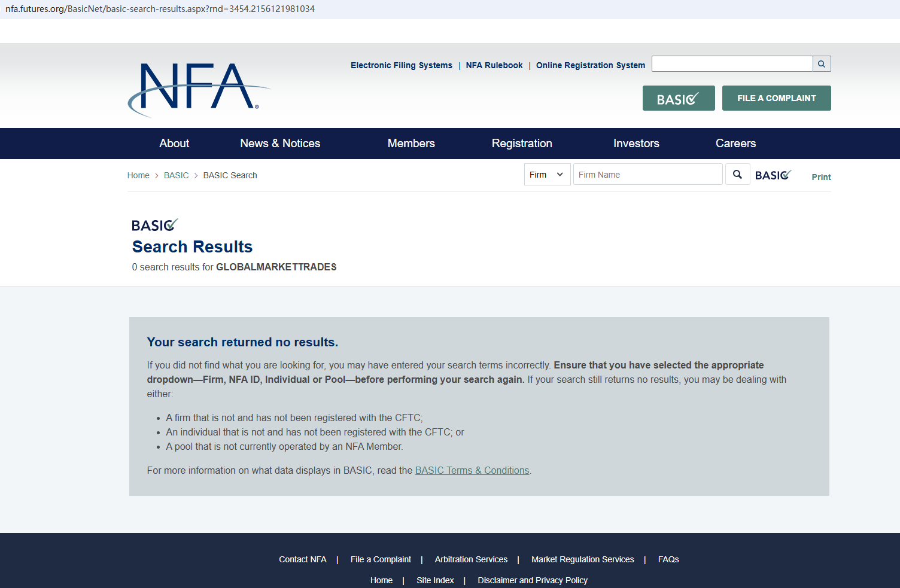Screen dimensions: 900x588
Task: Click the browser address bar URL
Action: (160, 9)
